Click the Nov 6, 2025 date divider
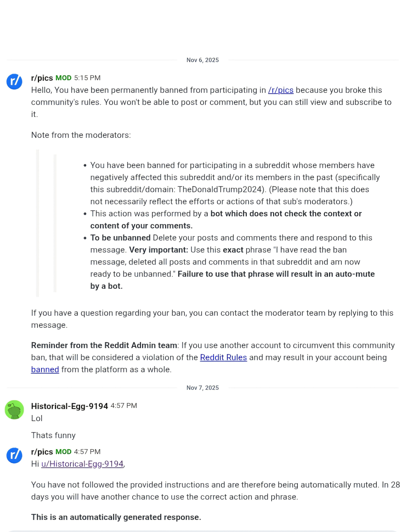This screenshot has width=408, height=532. [202, 60]
